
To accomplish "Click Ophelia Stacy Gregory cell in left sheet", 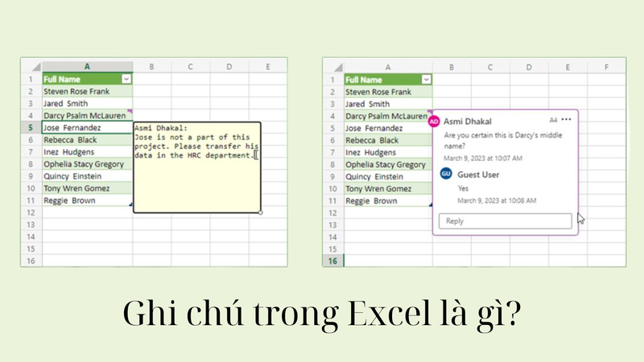I will tap(87, 164).
